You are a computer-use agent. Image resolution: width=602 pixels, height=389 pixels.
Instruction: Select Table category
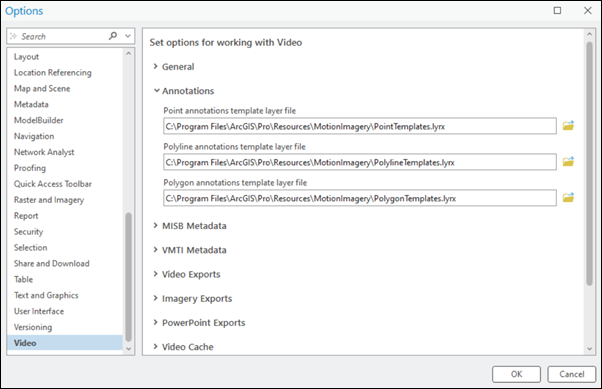[65, 279]
